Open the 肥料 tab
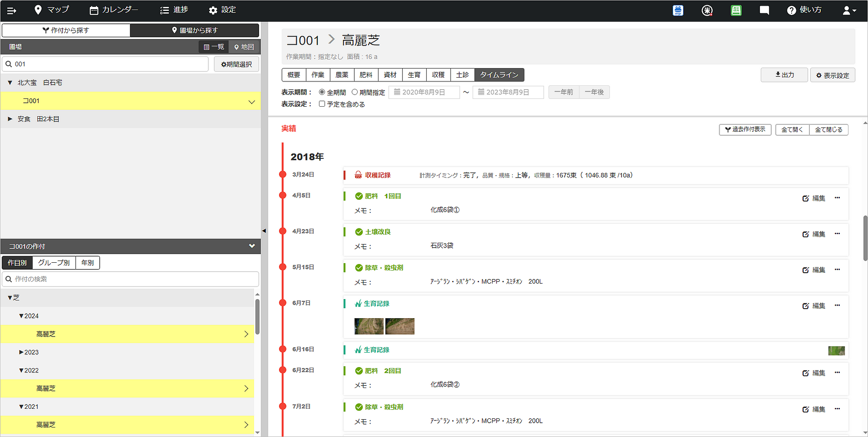The height and width of the screenshot is (437, 868). click(x=366, y=75)
